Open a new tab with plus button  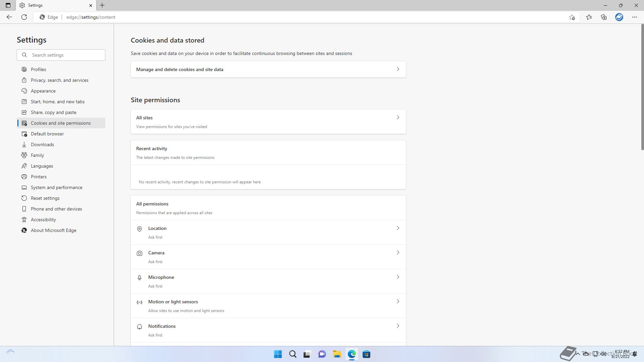coord(102,5)
